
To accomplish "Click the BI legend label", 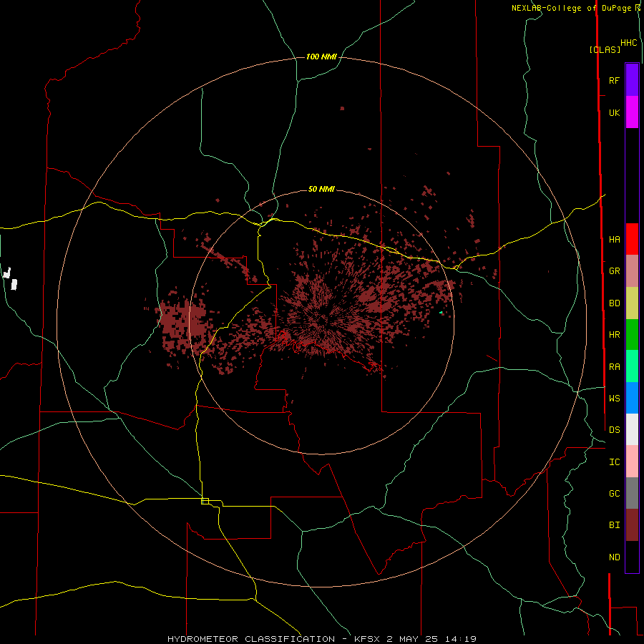I will pyautogui.click(x=614, y=525).
